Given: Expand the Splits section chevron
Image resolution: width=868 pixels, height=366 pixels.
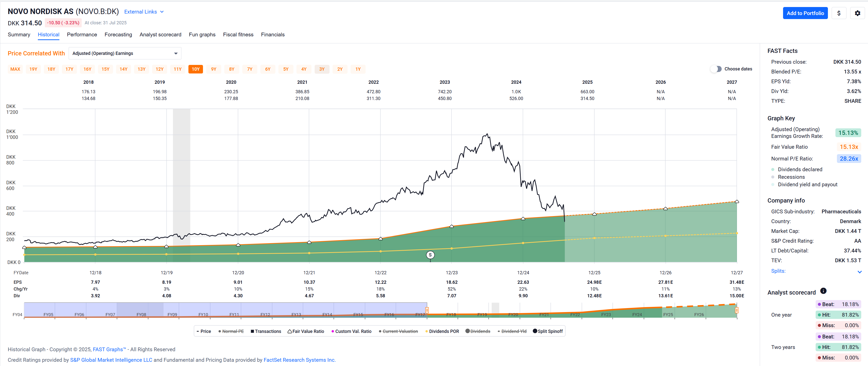Looking at the screenshot, I should click(859, 272).
